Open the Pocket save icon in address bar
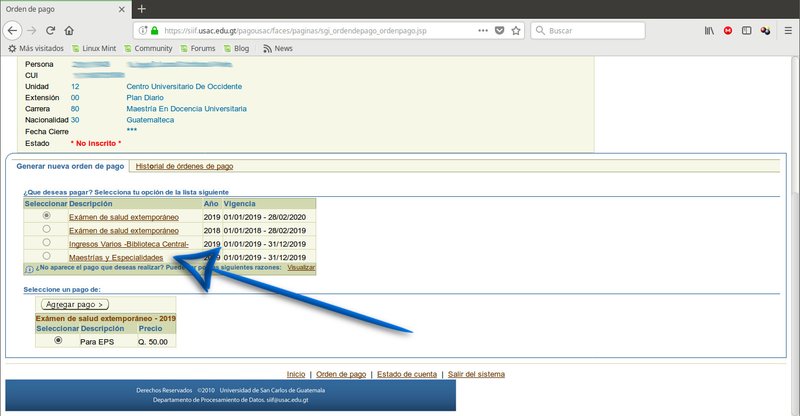The image size is (800, 416). click(x=499, y=31)
